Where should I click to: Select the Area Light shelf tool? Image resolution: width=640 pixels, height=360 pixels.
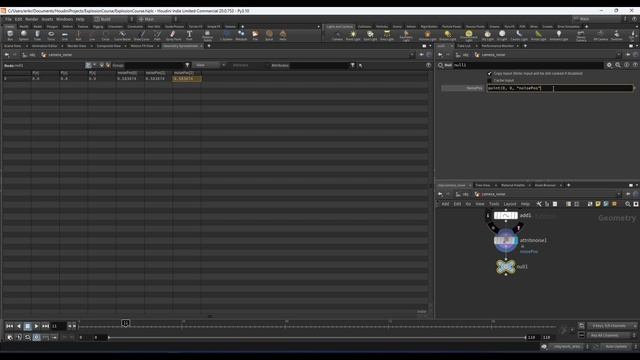(x=387, y=36)
